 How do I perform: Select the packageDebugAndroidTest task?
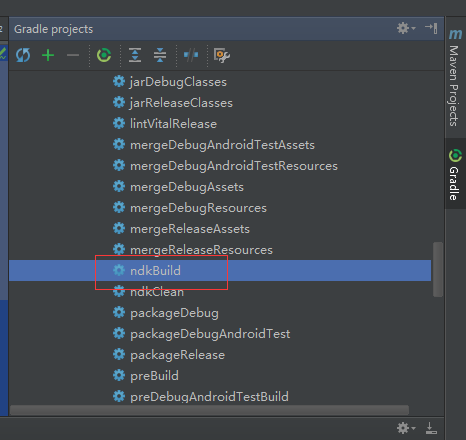click(x=210, y=334)
